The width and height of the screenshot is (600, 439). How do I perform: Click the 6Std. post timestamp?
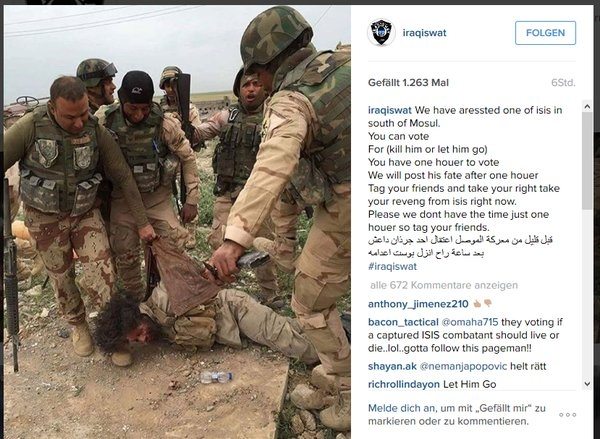(563, 83)
